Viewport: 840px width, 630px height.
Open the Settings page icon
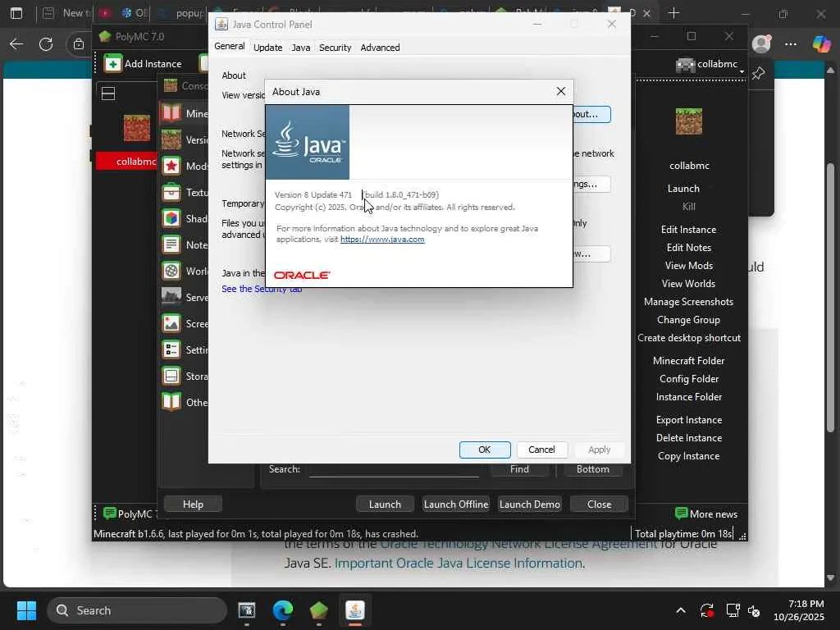click(x=171, y=349)
